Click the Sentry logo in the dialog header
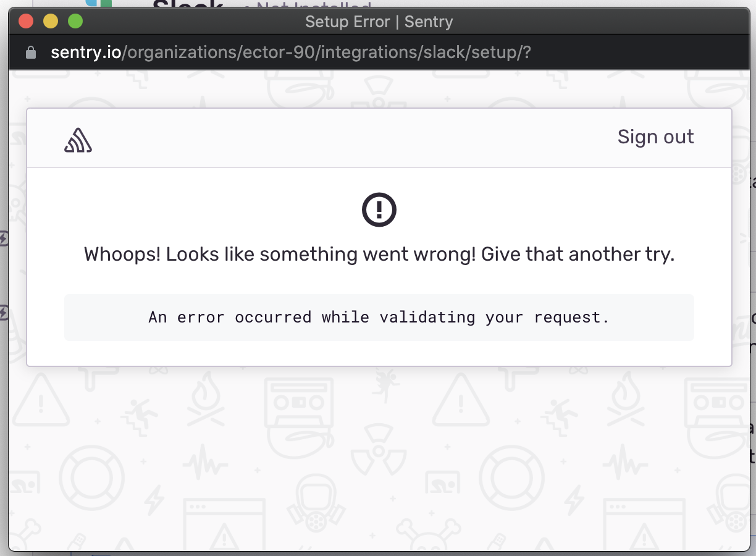Viewport: 756px width, 556px height. click(78, 140)
